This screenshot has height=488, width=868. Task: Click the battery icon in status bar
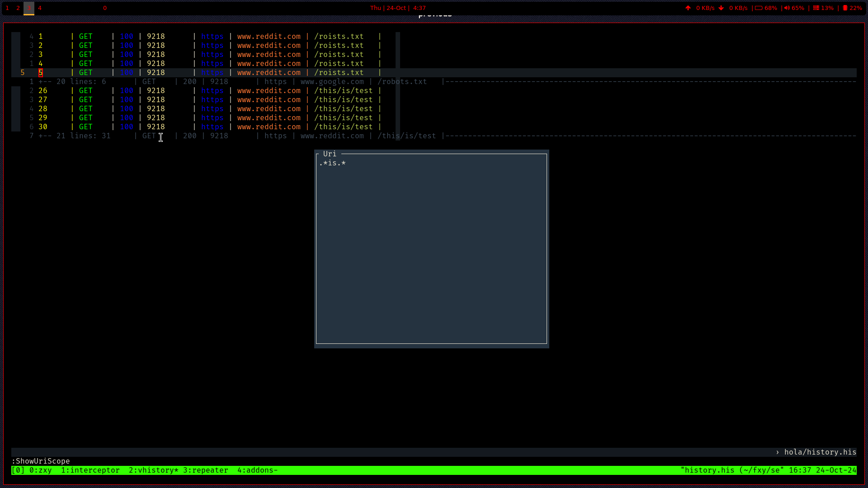(x=759, y=8)
